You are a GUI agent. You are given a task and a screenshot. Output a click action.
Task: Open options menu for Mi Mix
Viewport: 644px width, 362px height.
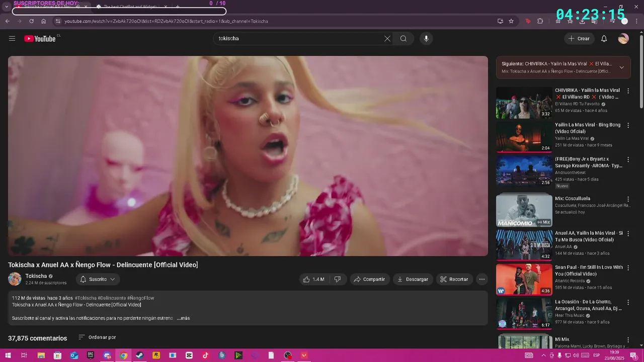coord(628,340)
